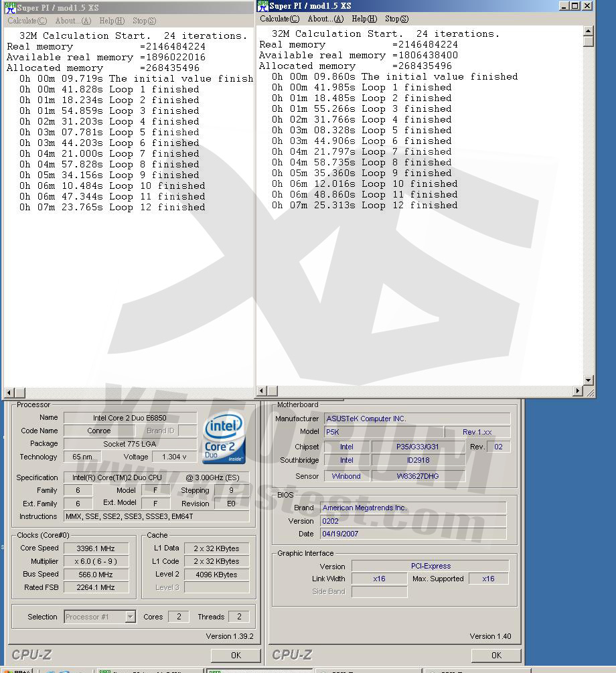
Task: Expand the Processor #1 selection dropdown
Action: coord(130,617)
